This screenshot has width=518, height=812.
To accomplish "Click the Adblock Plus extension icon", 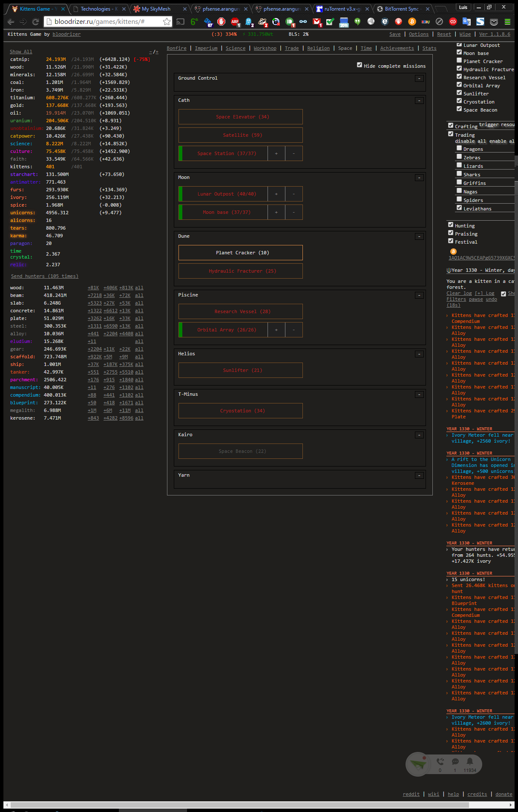I will 235,22.
